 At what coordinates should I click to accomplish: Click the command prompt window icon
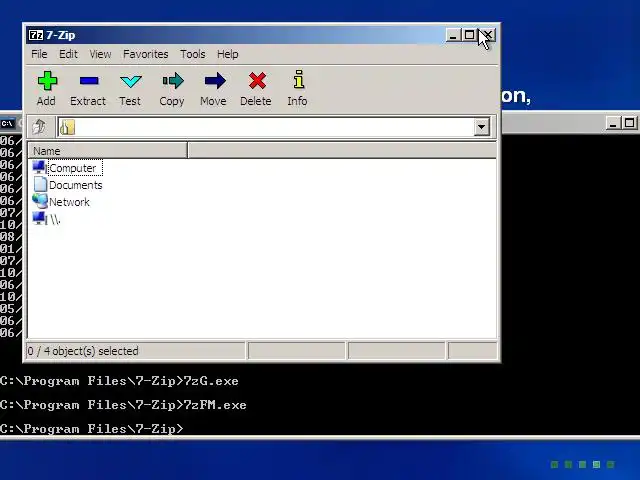pyautogui.click(x=7, y=123)
